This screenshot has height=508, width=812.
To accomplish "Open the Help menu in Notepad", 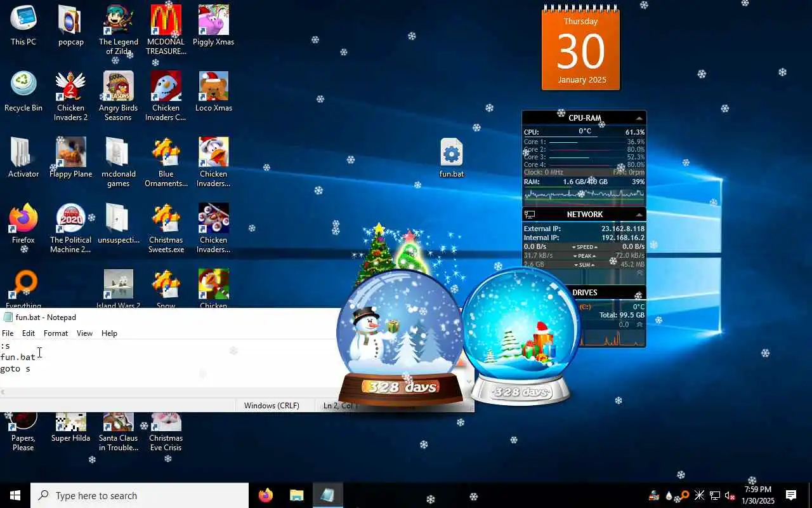I will (109, 333).
